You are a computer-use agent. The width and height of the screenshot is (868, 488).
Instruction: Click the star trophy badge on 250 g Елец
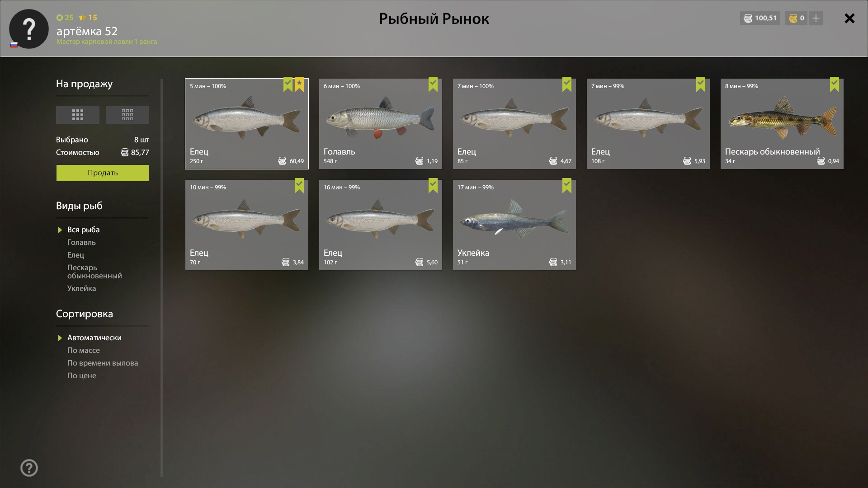point(299,84)
